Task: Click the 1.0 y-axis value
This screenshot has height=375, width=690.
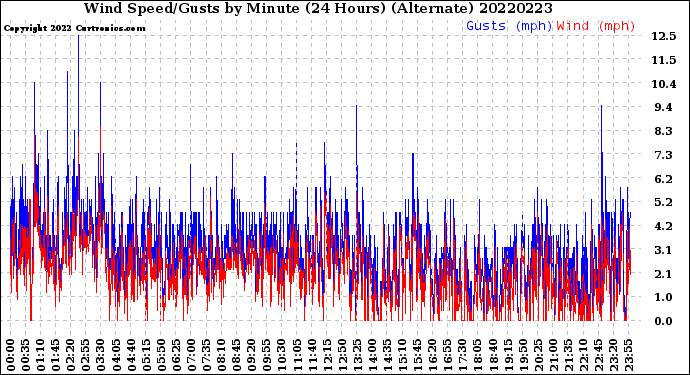Action: [664, 298]
